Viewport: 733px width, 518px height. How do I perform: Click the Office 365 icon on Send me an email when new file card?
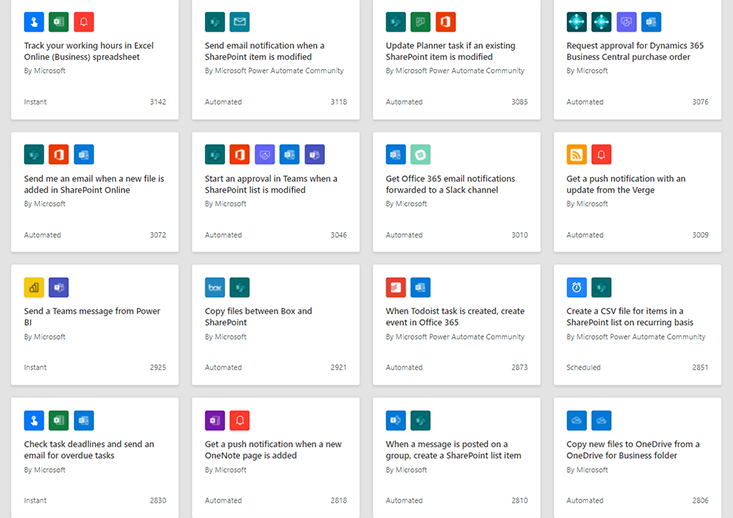coord(59,155)
